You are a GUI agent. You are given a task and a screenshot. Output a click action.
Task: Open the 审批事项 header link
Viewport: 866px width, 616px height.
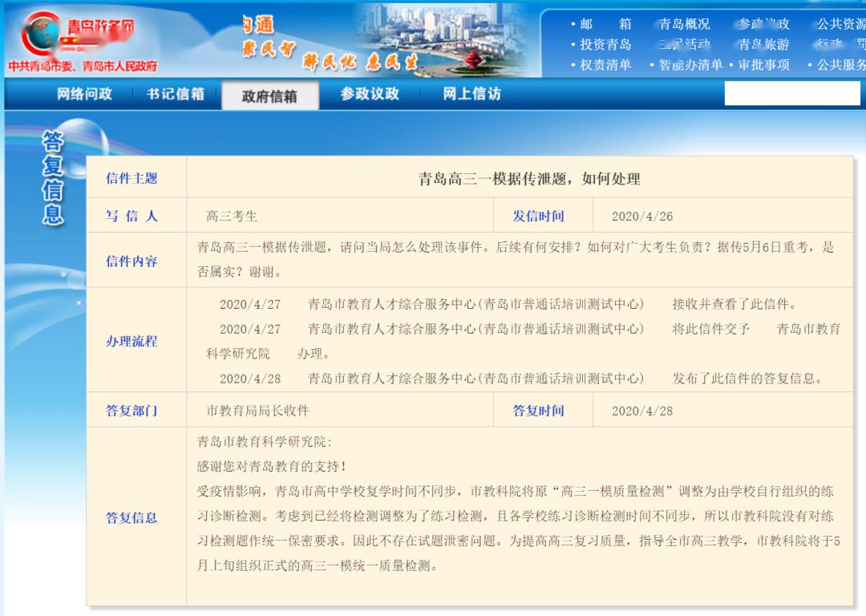point(763,65)
